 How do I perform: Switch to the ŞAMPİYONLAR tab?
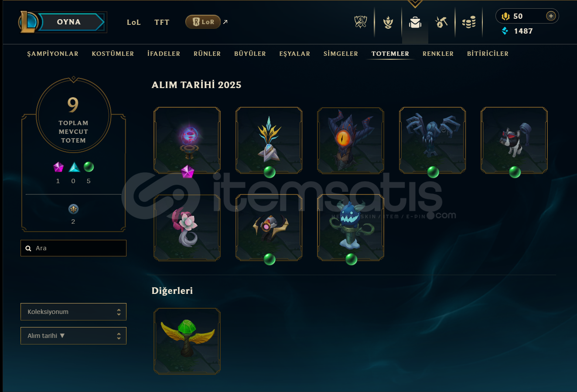53,54
